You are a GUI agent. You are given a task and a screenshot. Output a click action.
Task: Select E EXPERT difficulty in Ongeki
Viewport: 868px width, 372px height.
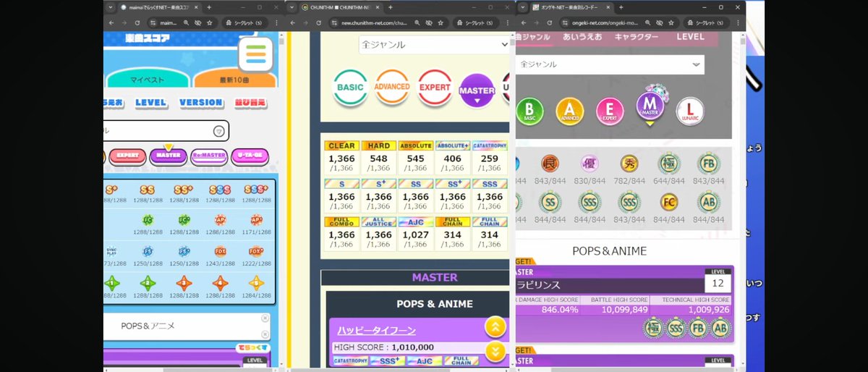610,111
